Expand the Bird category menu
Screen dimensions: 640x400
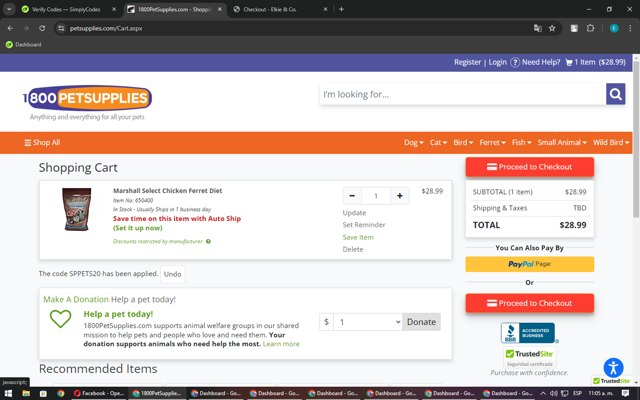pos(463,142)
